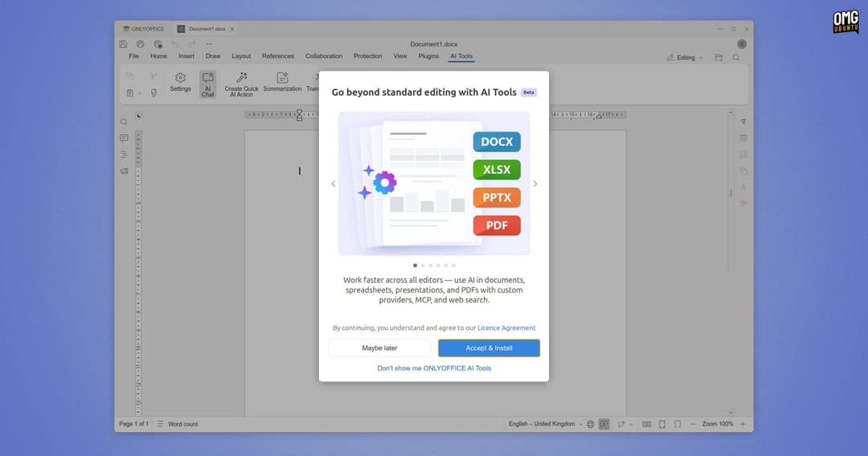
Task: Open Shape settings in right sidebar
Action: point(743,171)
